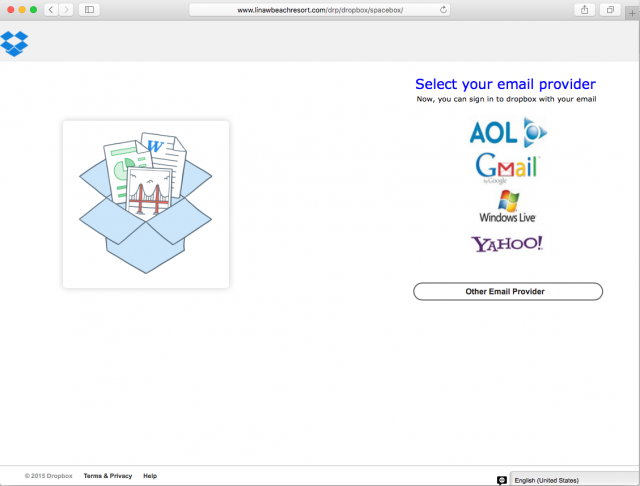Click the address bar URL field
The width and height of the screenshot is (640, 486).
click(x=320, y=10)
